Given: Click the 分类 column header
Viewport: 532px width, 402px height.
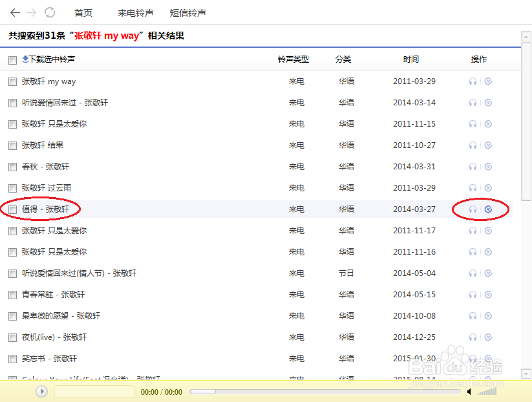Looking at the screenshot, I should [343, 59].
